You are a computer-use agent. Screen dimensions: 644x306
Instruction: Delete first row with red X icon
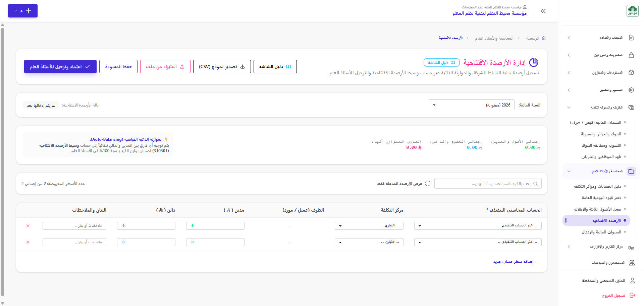(28, 226)
